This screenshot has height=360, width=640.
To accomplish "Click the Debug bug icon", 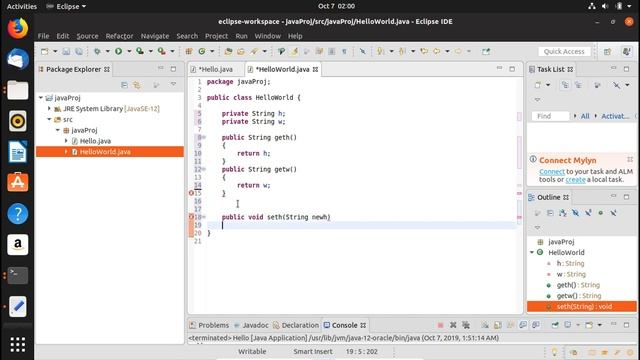I will coord(97,51).
